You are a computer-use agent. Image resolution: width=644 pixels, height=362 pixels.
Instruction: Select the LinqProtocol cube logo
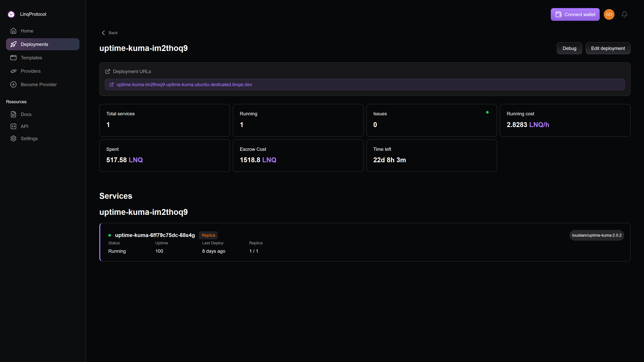(11, 14)
